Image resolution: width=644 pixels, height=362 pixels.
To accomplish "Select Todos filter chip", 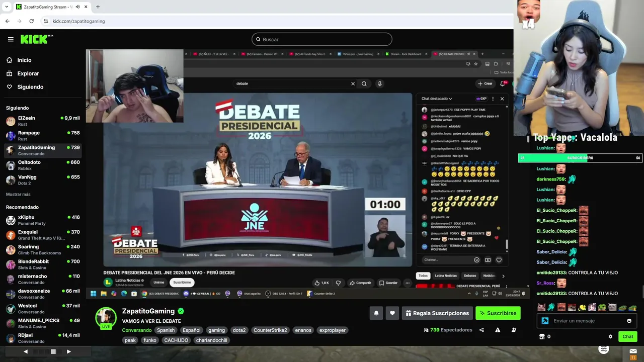I will [423, 276].
